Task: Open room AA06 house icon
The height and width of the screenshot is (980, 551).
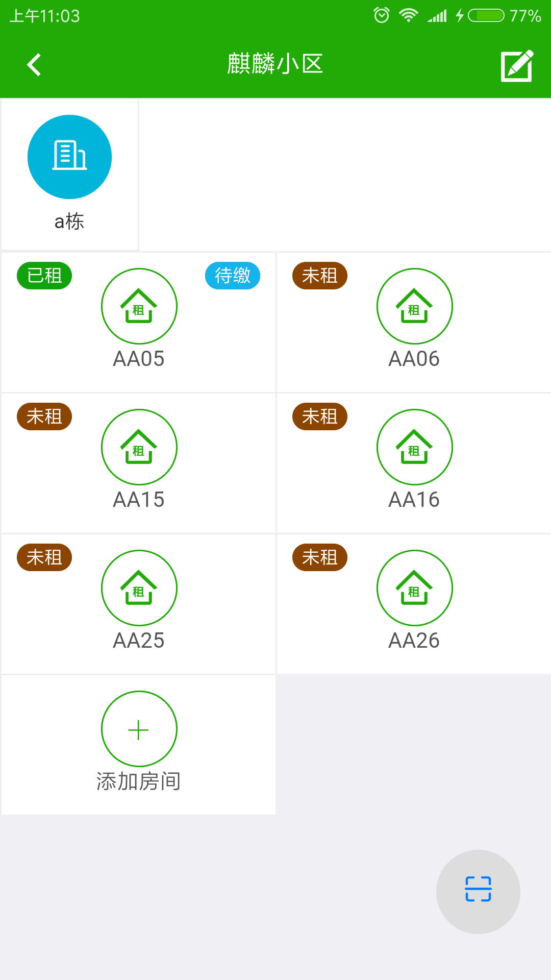Action: [x=414, y=306]
